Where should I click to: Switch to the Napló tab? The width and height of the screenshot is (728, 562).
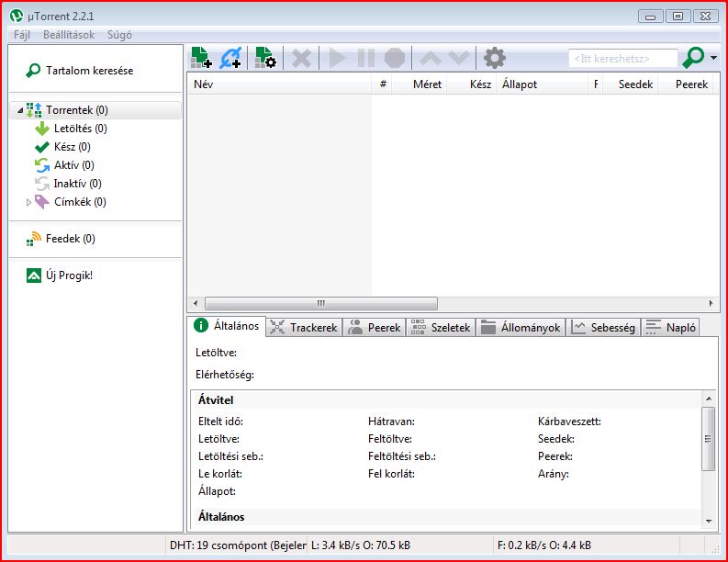tap(670, 328)
